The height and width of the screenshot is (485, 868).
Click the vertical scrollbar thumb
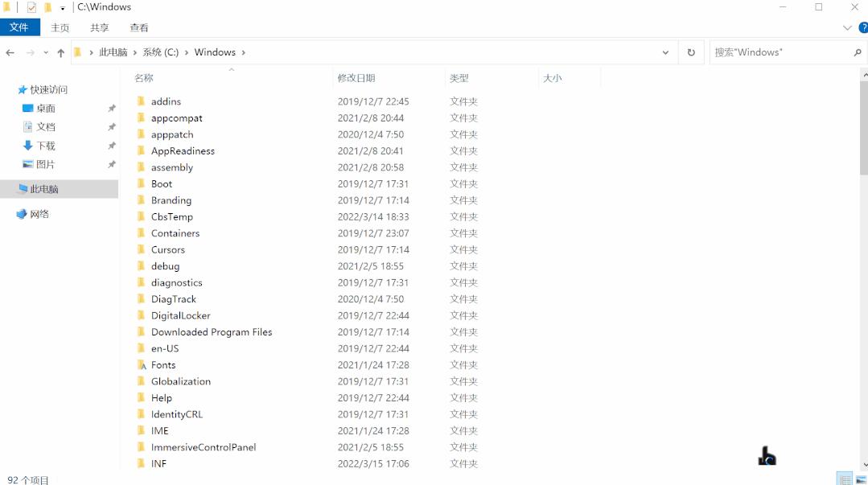point(863,127)
